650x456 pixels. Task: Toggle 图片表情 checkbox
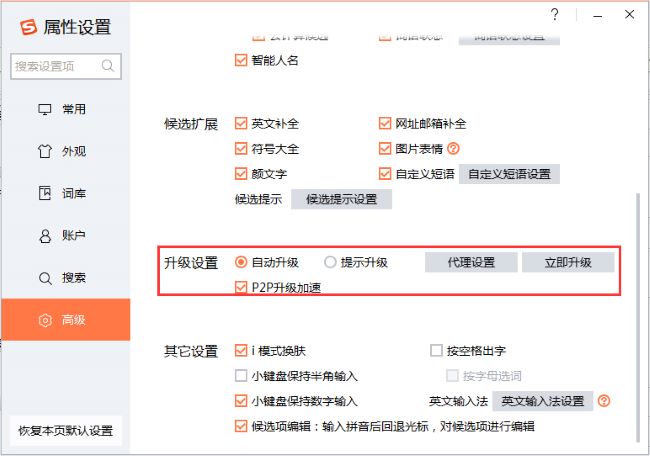(385, 148)
